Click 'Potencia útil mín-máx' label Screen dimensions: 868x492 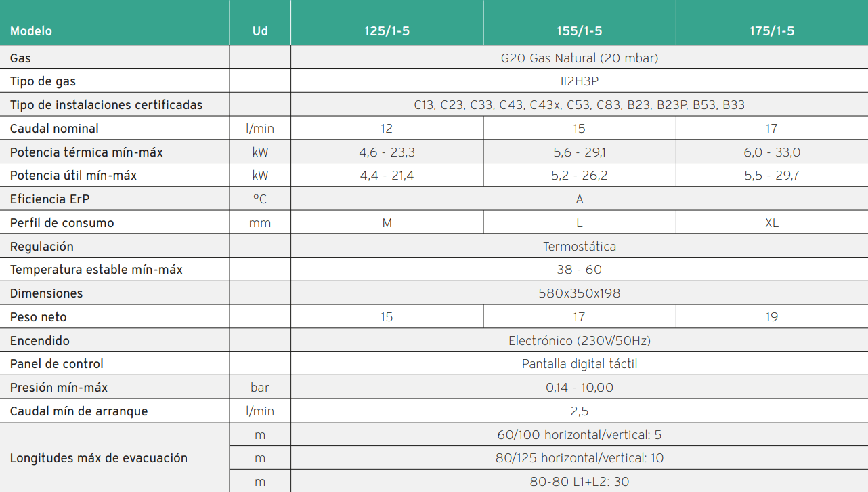[x=73, y=176]
